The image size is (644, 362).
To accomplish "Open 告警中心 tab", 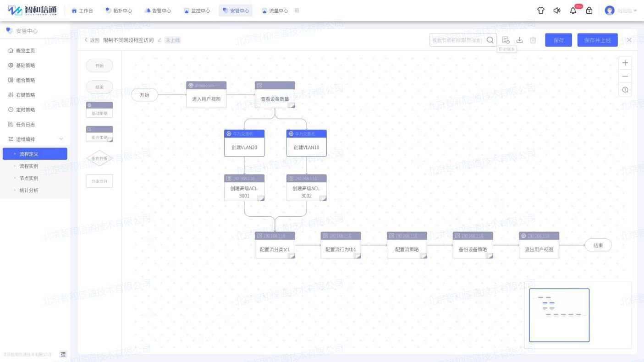I will click(x=158, y=11).
